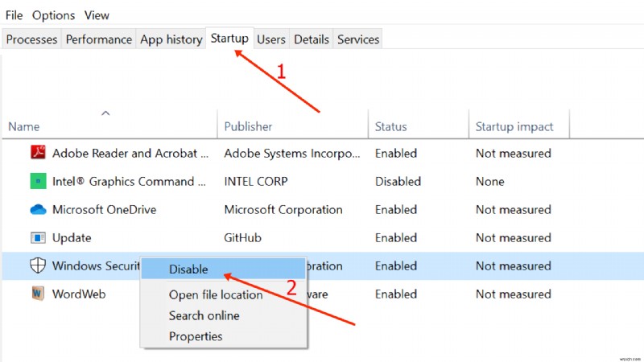Screen dimensions: 644x362
Task: Switch to the App history tab
Action: pos(171,39)
